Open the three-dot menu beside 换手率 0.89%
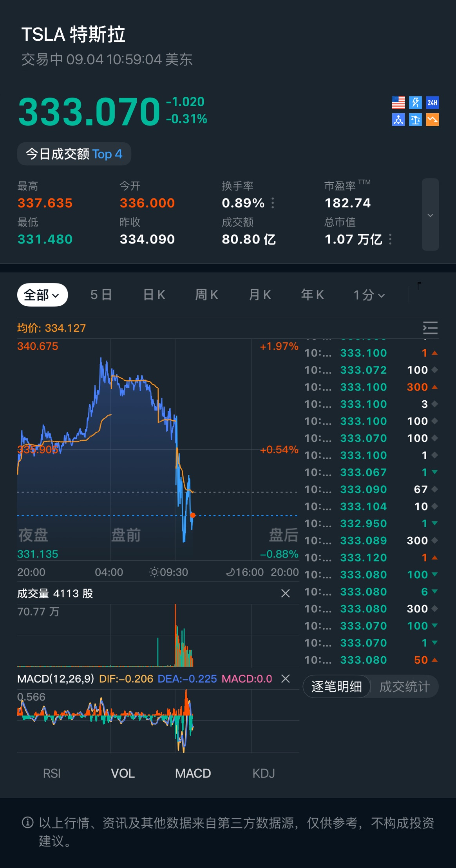Viewport: 456px width, 868px height. (x=273, y=203)
